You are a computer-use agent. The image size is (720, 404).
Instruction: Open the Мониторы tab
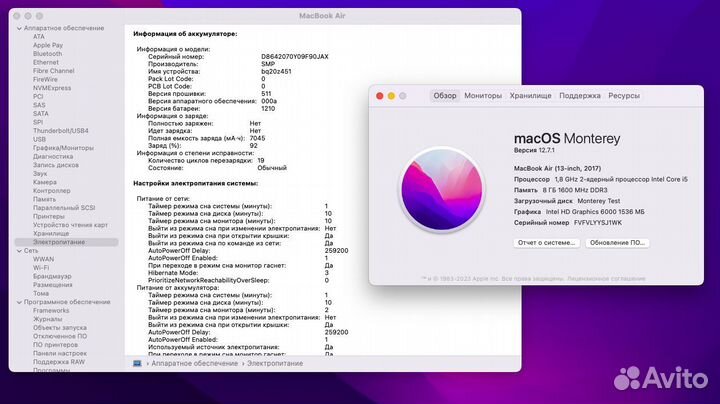pos(483,95)
